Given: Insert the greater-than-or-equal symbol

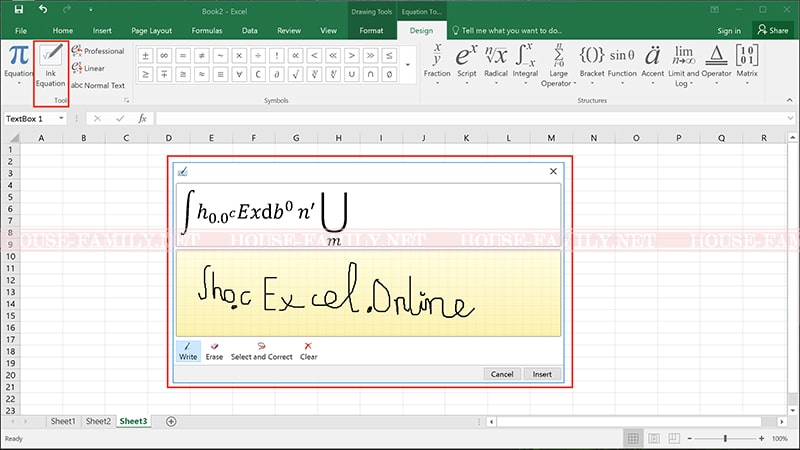Looking at the screenshot, I should click(x=145, y=74).
